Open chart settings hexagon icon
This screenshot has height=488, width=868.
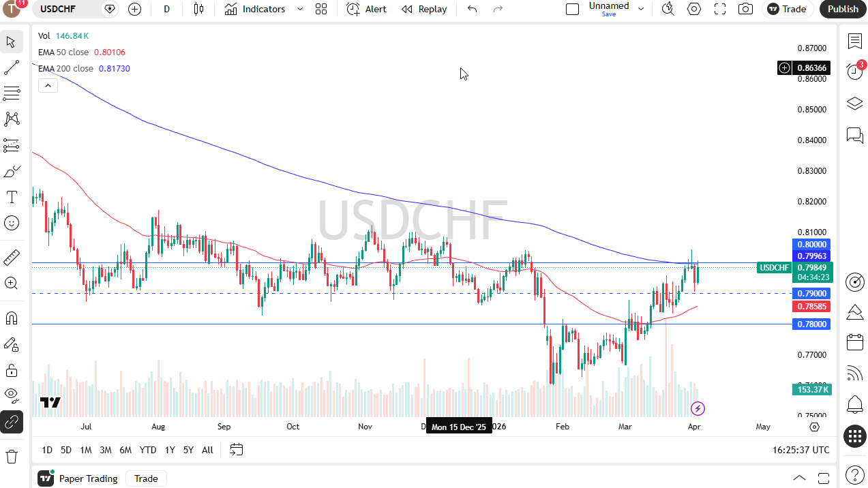[694, 9]
